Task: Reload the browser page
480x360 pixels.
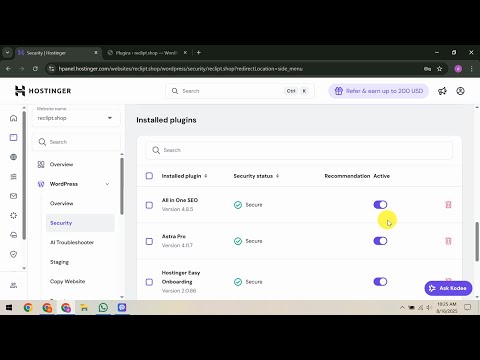Action: point(35,69)
